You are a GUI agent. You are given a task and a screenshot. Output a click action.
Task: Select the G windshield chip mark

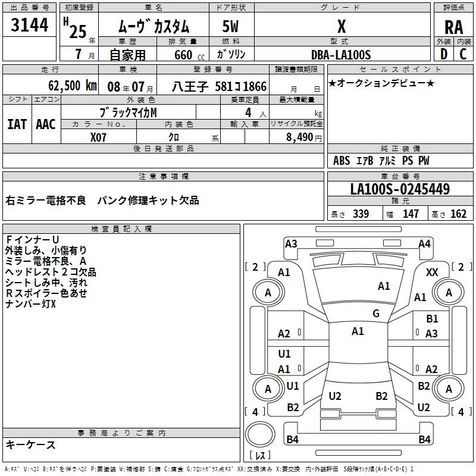[376, 313]
